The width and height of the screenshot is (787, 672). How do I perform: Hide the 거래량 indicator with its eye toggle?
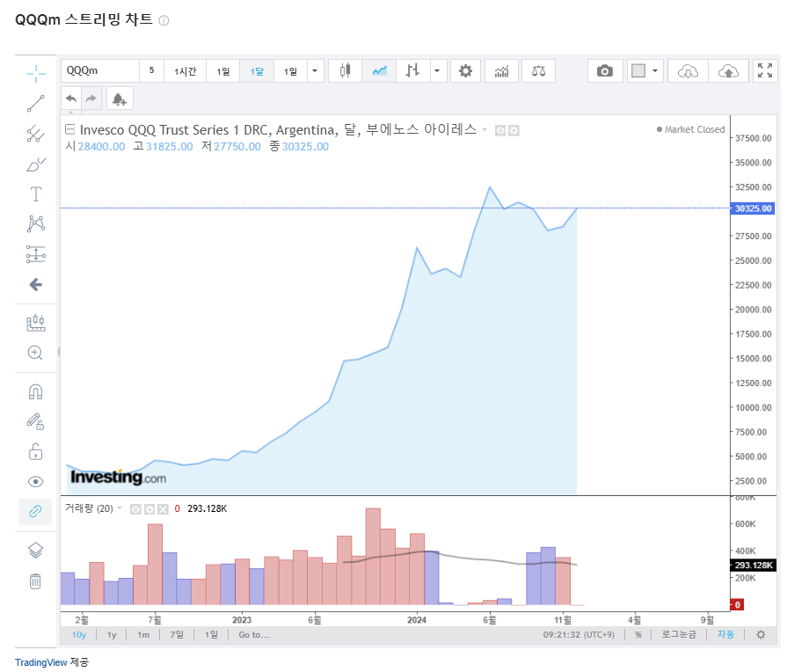click(x=135, y=508)
